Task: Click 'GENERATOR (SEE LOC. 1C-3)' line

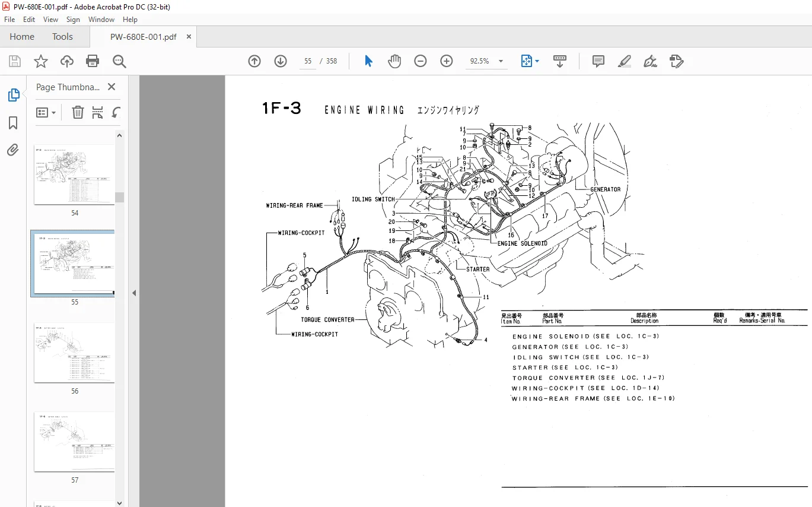Action: pyautogui.click(x=570, y=347)
